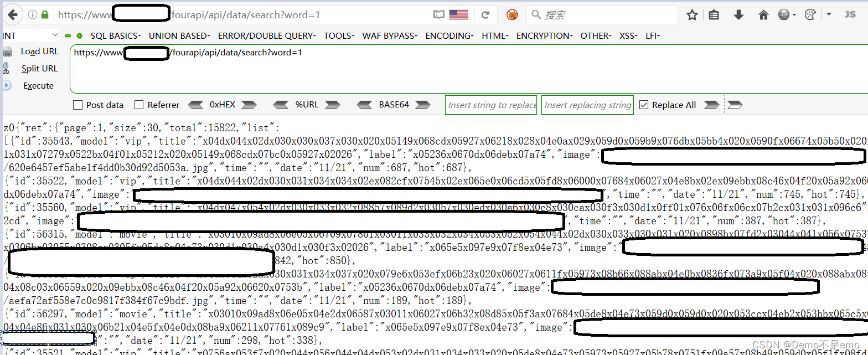Focus the 'Insert replacing string' field

(587, 105)
